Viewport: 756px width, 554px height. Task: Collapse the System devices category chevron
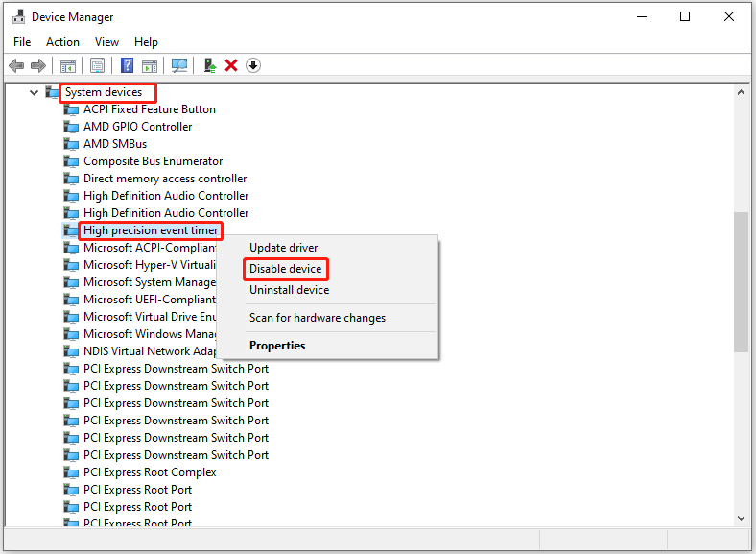coord(34,92)
